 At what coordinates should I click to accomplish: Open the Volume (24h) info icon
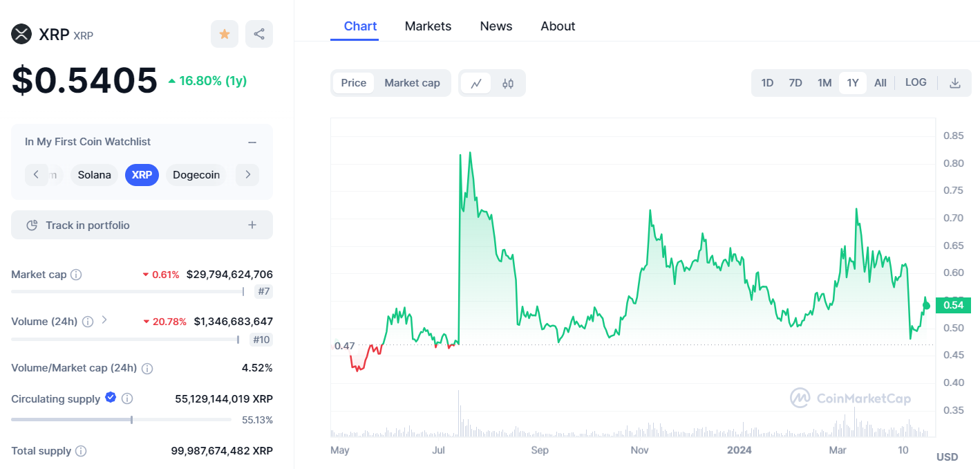[x=88, y=322]
